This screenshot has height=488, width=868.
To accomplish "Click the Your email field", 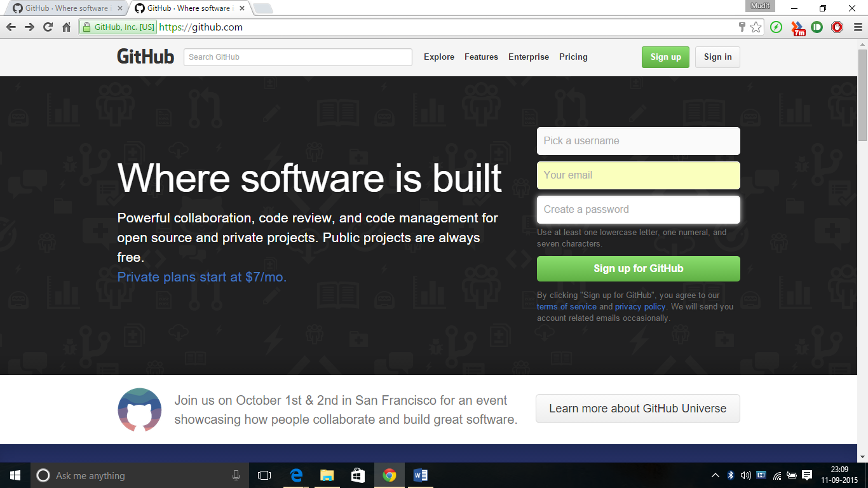I will (x=639, y=175).
